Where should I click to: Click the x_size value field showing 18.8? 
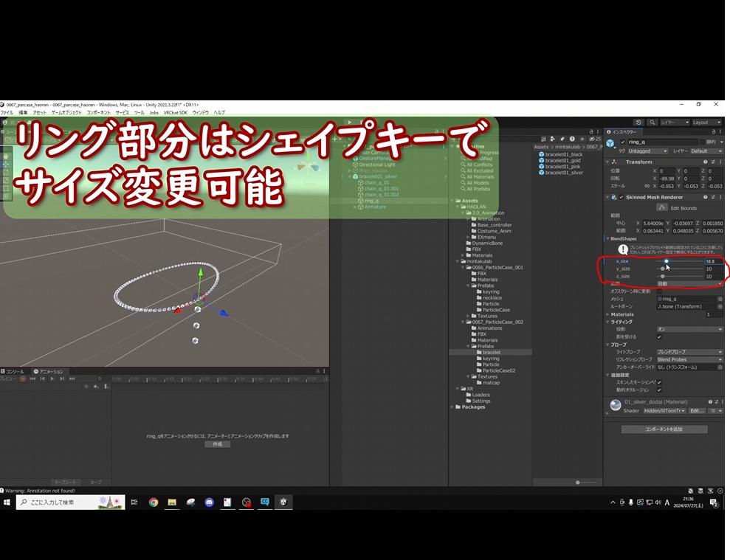(x=714, y=262)
